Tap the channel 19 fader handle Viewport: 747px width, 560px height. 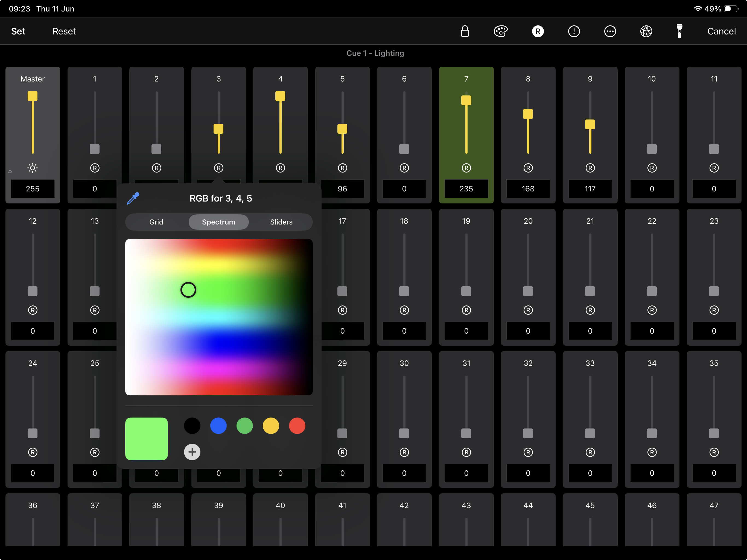click(x=466, y=291)
